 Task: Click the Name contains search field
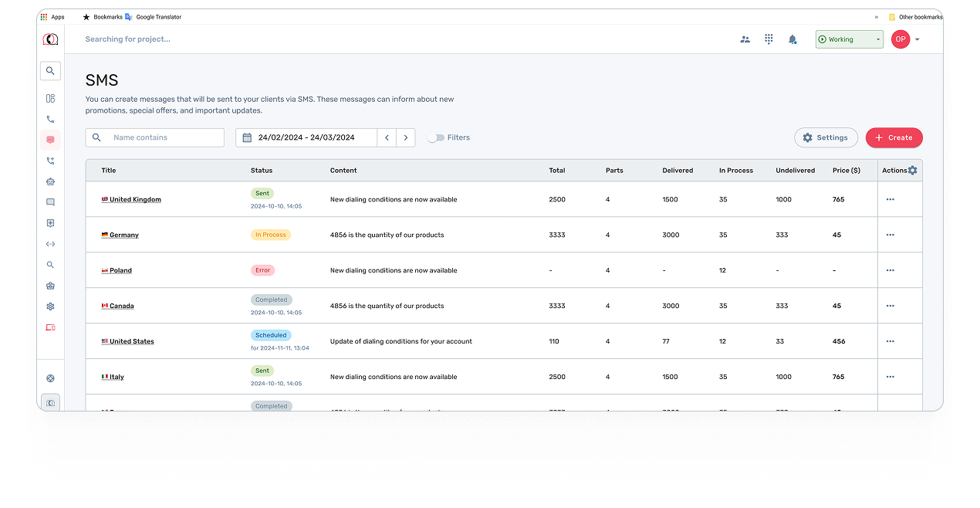[x=164, y=138]
